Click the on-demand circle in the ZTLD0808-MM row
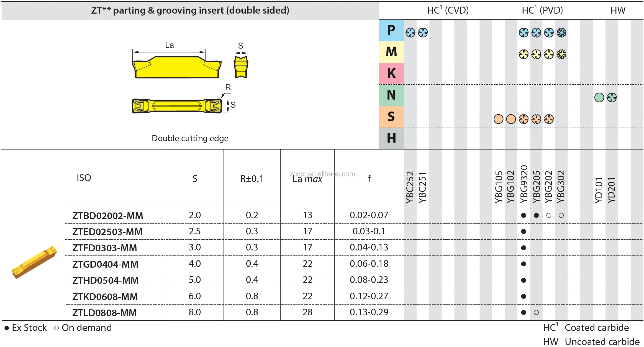The height and width of the screenshot is (347, 644). point(536,313)
